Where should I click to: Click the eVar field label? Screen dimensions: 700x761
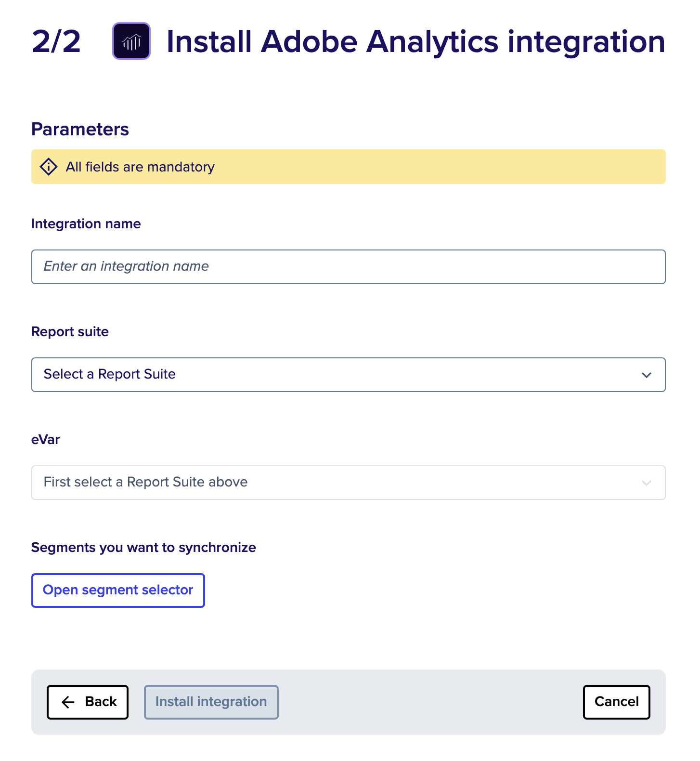(46, 440)
